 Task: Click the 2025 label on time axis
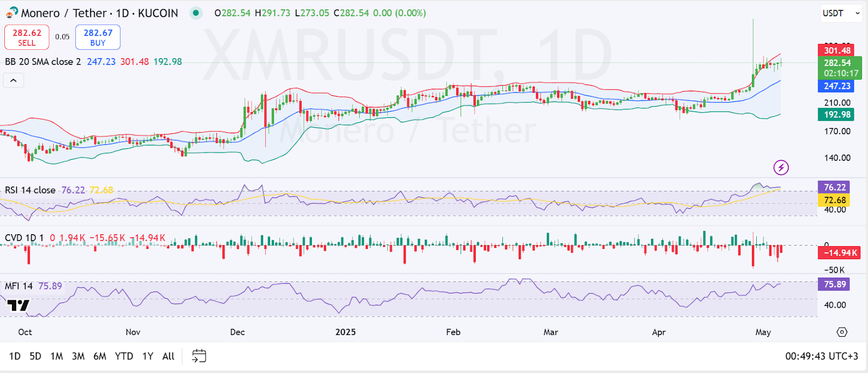(x=346, y=332)
